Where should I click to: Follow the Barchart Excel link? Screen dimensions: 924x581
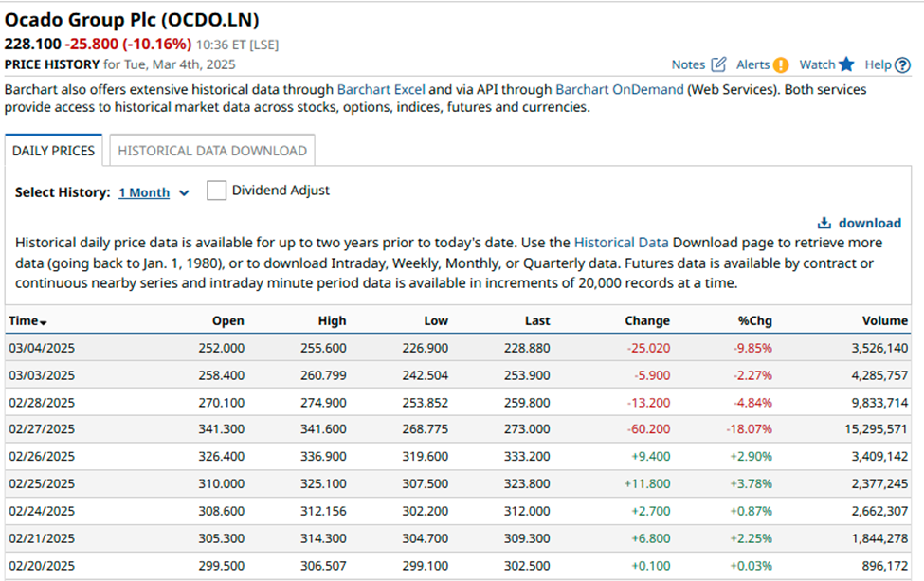pyautogui.click(x=381, y=89)
